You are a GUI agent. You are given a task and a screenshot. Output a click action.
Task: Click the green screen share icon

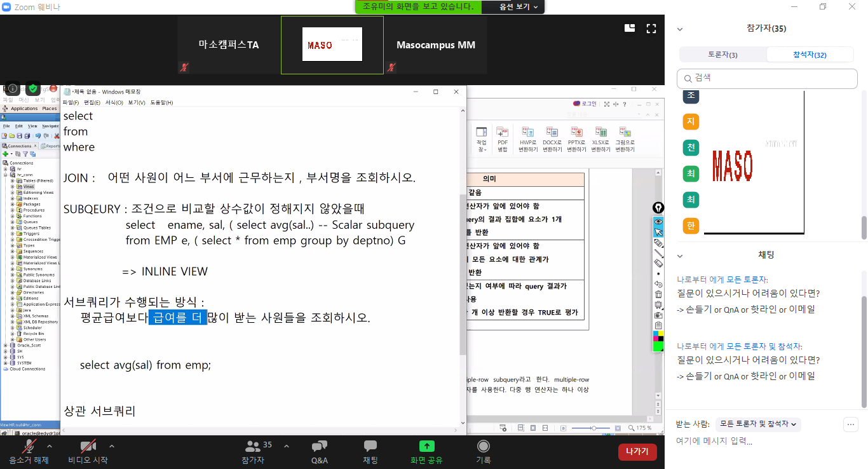point(426,447)
